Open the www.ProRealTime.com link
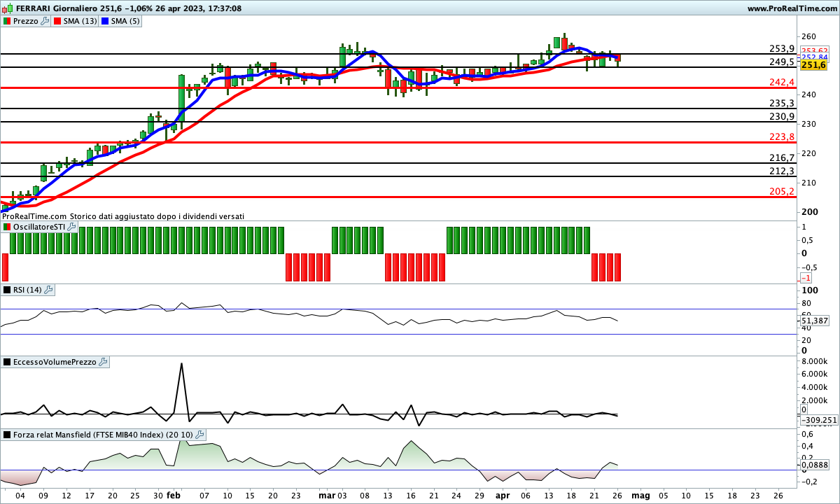The width and height of the screenshot is (840, 504). tap(792, 8)
